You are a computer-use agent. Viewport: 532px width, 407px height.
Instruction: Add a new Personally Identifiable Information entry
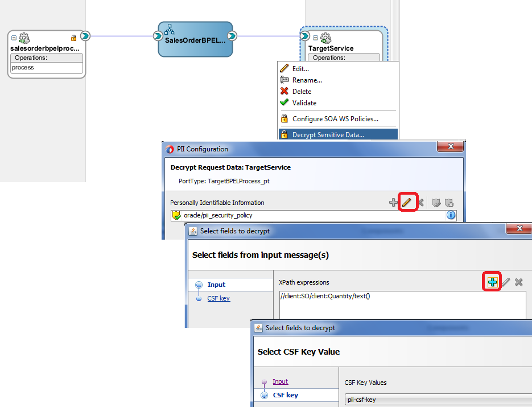[x=393, y=202]
